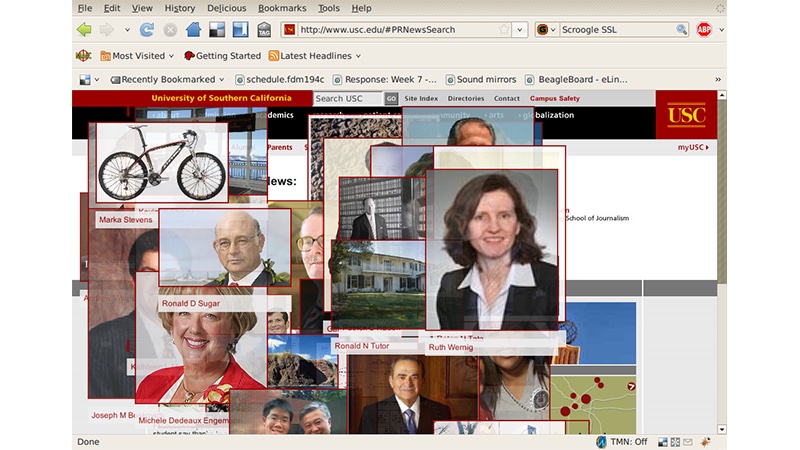Click the Site Index link
The image size is (800, 450).
[421, 98]
